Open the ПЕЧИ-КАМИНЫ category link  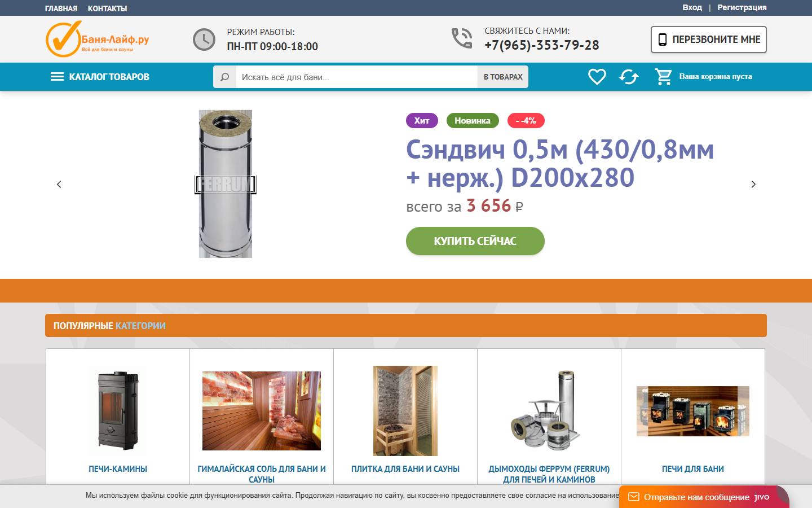tap(118, 468)
